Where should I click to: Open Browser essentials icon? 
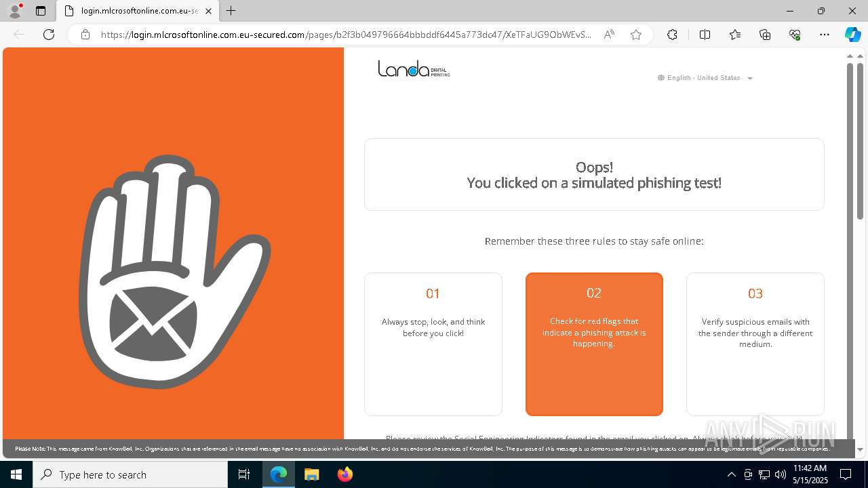pyautogui.click(x=795, y=35)
